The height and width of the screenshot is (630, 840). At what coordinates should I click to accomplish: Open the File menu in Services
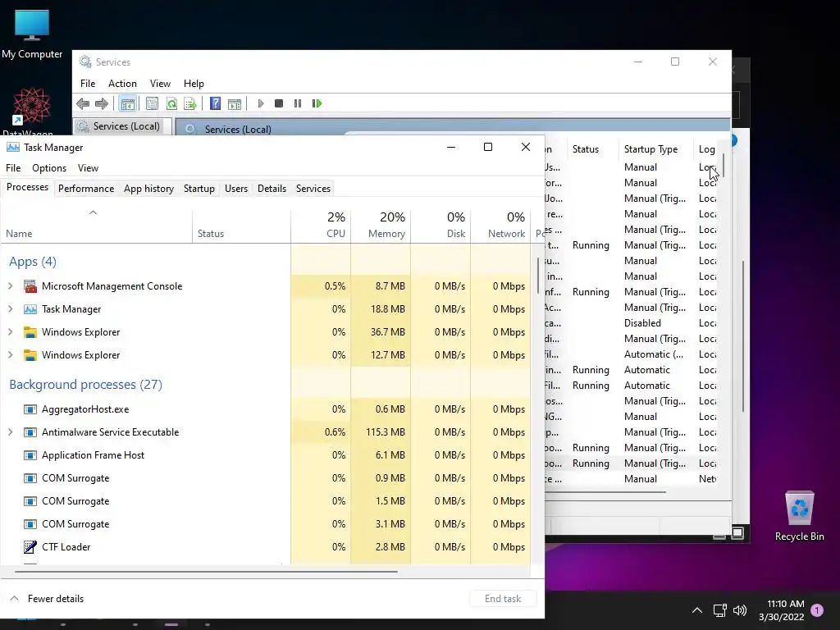88,83
